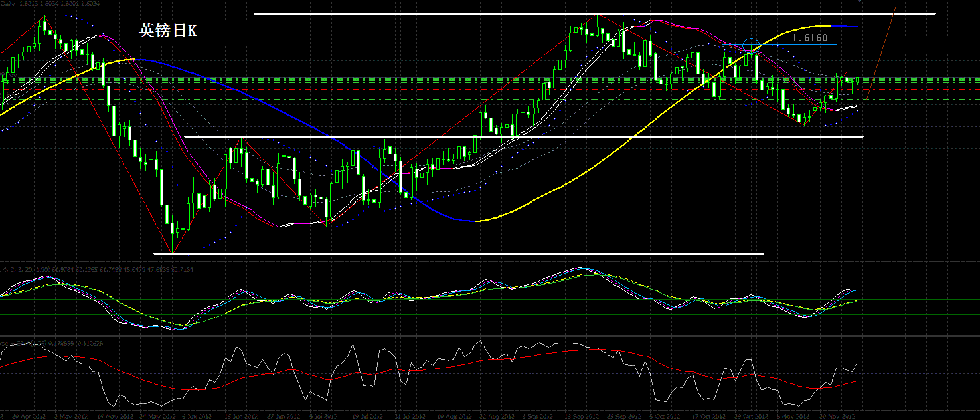Viewport: 980px width, 420px height.
Task: Click the 20 Nov 2012 date label
Action: (x=838, y=417)
